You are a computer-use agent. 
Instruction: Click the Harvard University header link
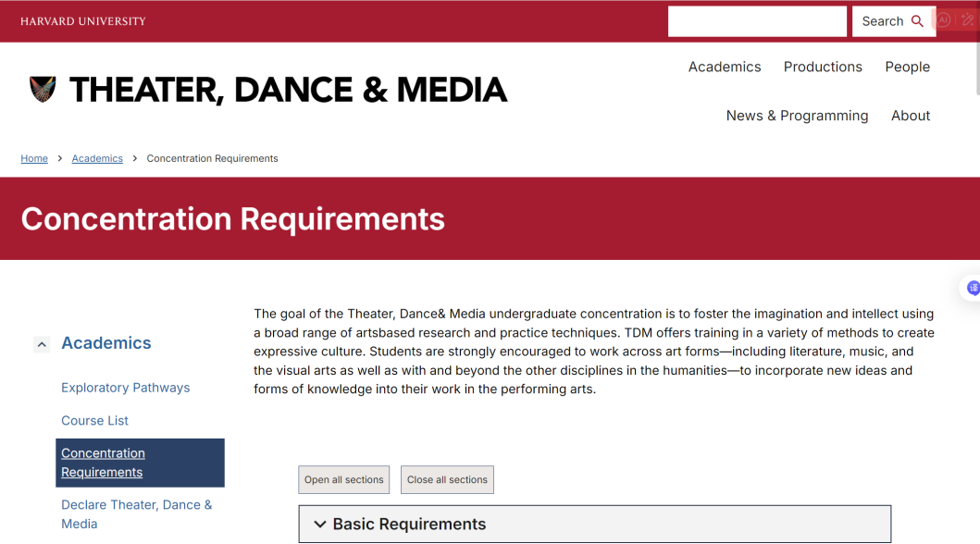click(83, 21)
